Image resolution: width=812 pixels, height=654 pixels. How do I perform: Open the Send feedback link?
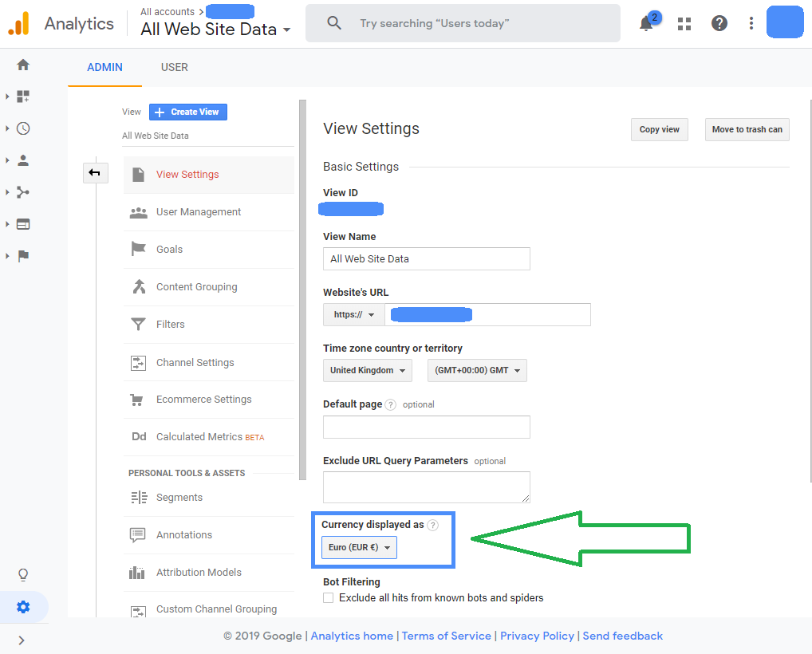coord(622,636)
